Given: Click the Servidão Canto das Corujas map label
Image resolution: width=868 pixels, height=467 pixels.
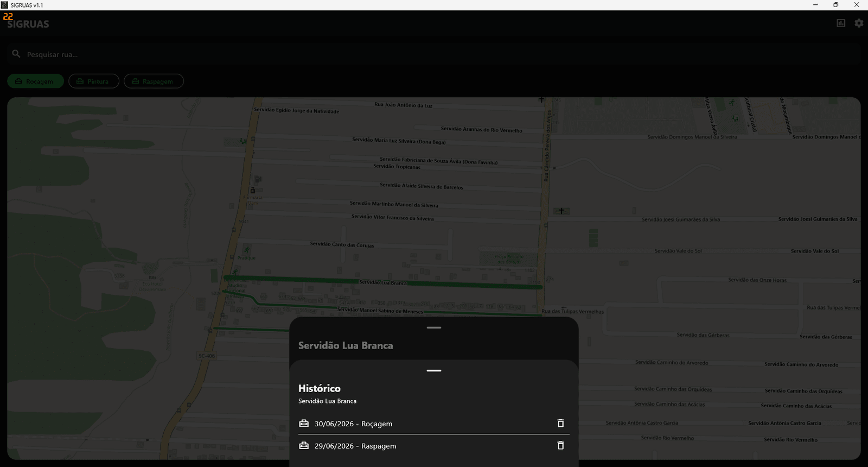Looking at the screenshot, I should coord(342,245).
